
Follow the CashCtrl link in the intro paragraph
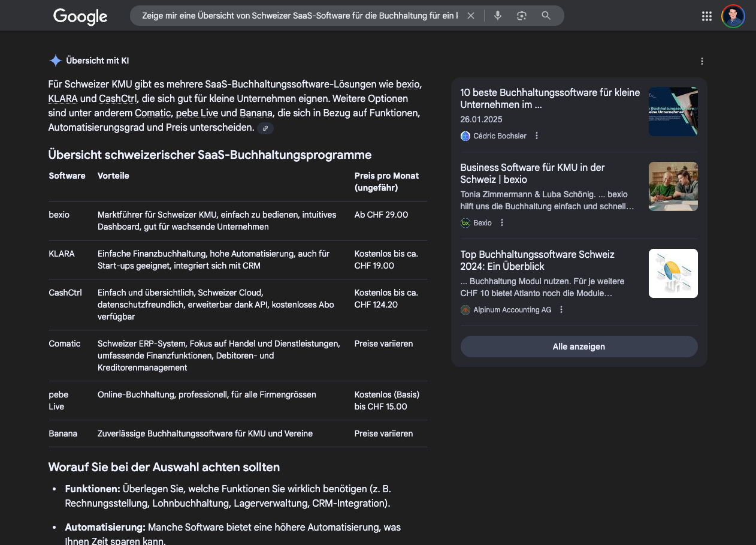(x=118, y=98)
